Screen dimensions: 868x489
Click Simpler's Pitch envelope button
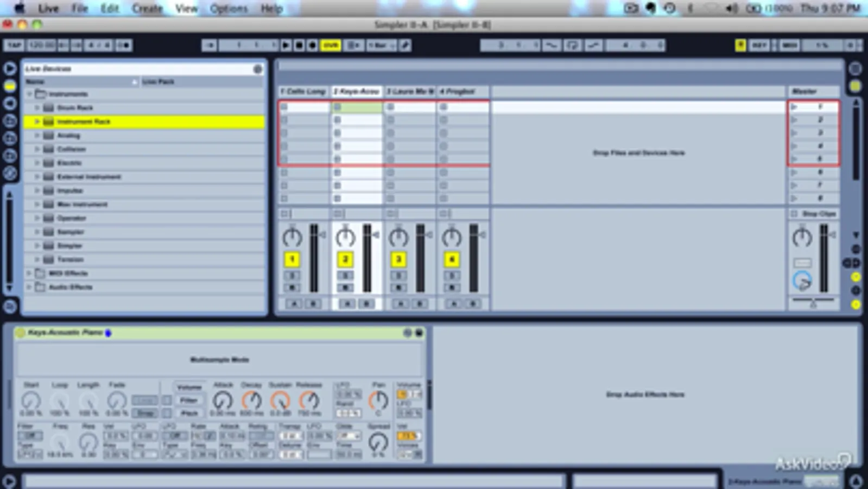(x=189, y=413)
